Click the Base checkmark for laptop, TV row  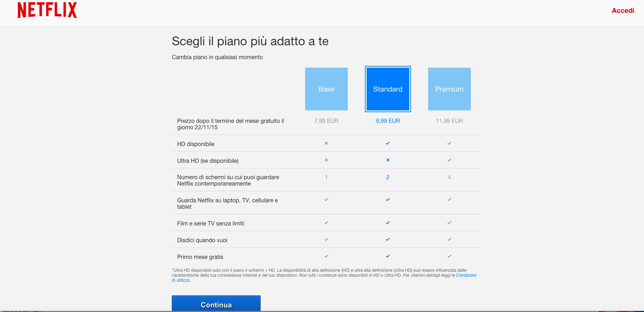326,199
